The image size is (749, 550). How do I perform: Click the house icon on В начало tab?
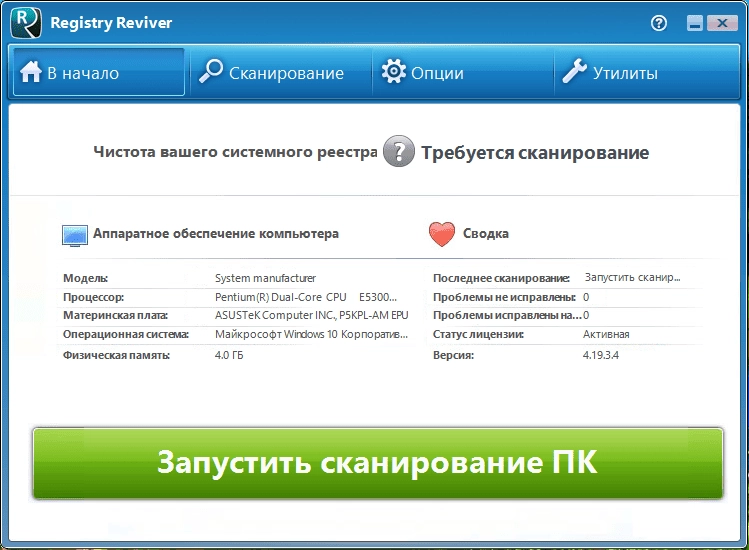tap(31, 72)
